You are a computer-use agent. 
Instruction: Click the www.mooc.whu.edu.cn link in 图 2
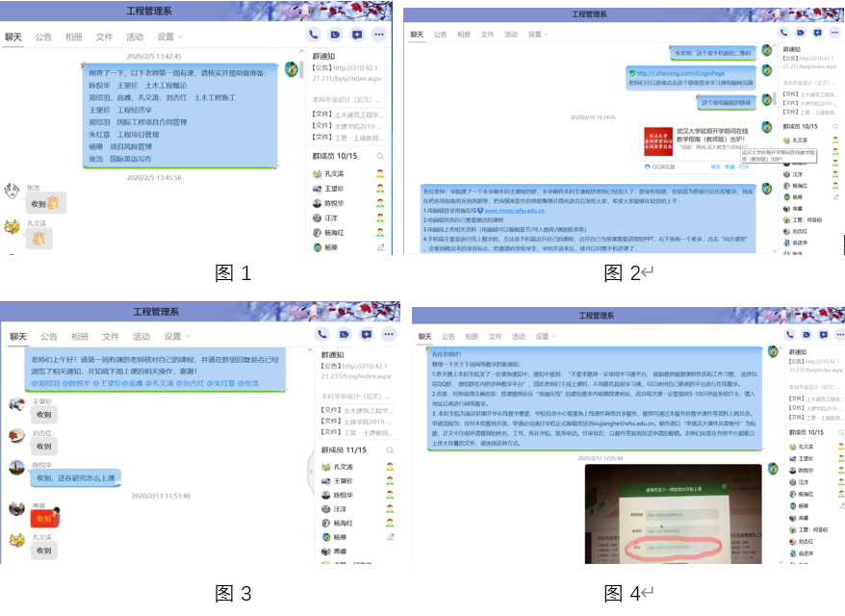517,211
